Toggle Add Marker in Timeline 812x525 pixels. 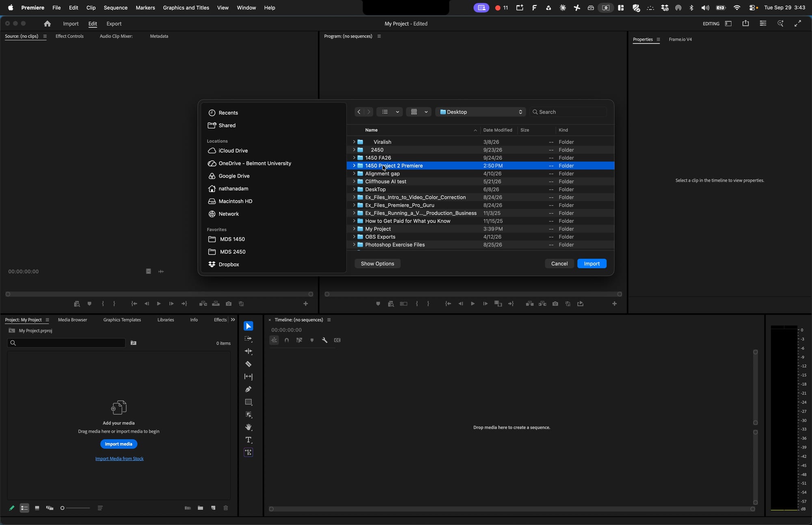312,340
